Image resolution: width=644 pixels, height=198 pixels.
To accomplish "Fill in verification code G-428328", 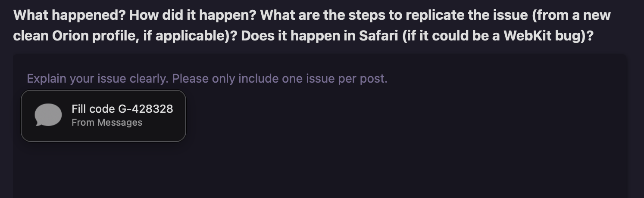I will (x=103, y=115).
